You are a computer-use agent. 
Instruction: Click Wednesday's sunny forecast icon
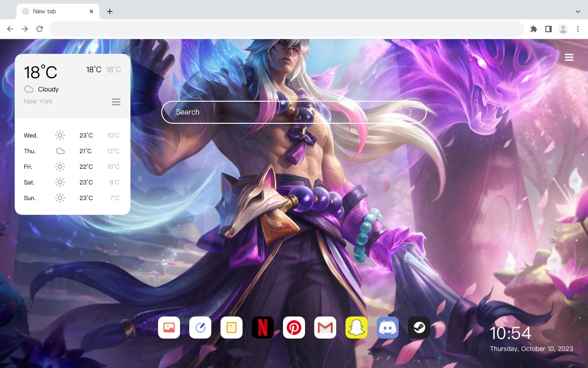pos(60,135)
